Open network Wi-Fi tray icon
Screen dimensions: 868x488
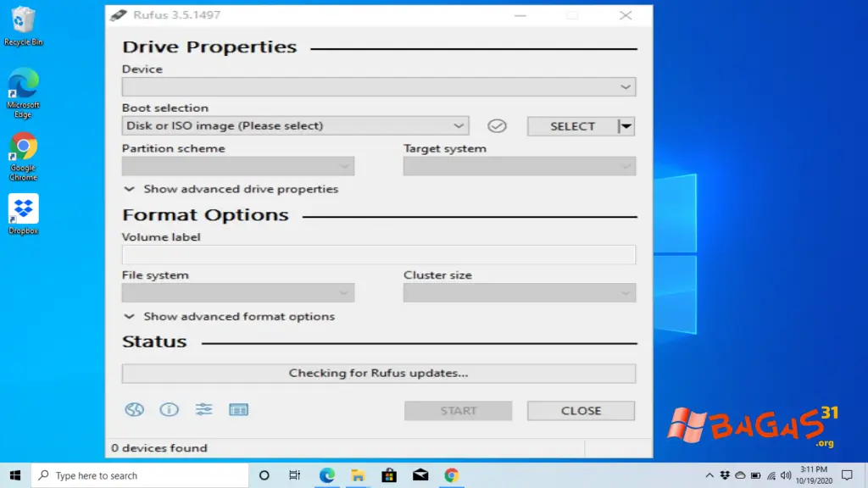[771, 475]
